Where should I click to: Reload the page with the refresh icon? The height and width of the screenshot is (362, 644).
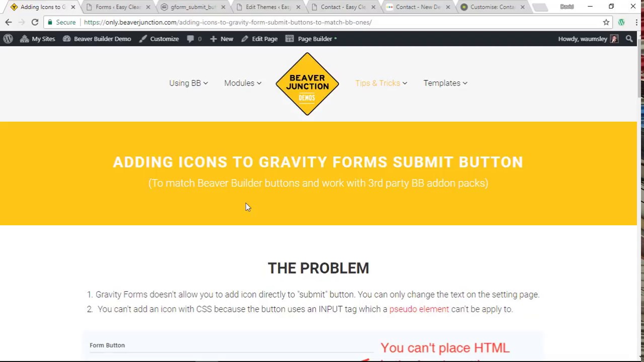[x=35, y=22]
